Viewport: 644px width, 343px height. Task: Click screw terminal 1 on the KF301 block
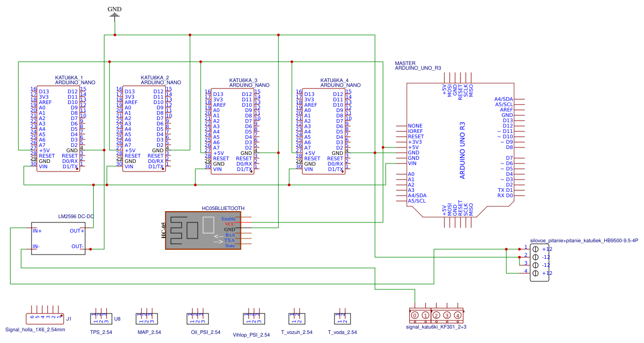[x=425, y=315]
